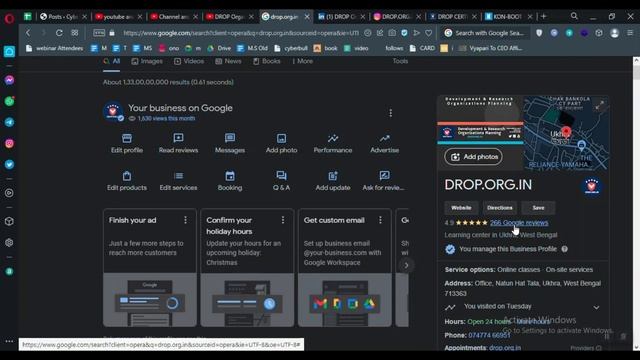Open webinar Attendees bookmark
Viewport: 640px width, 360px height.
pyautogui.click(x=54, y=48)
